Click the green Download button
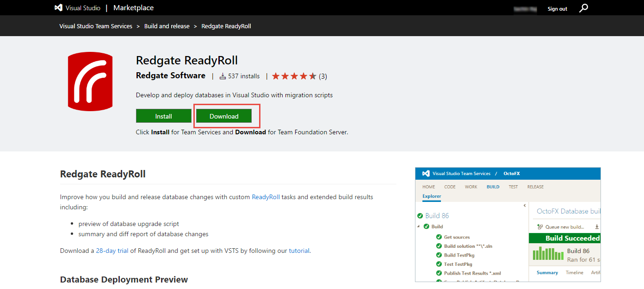Image resolution: width=644 pixels, height=289 pixels. point(224,116)
